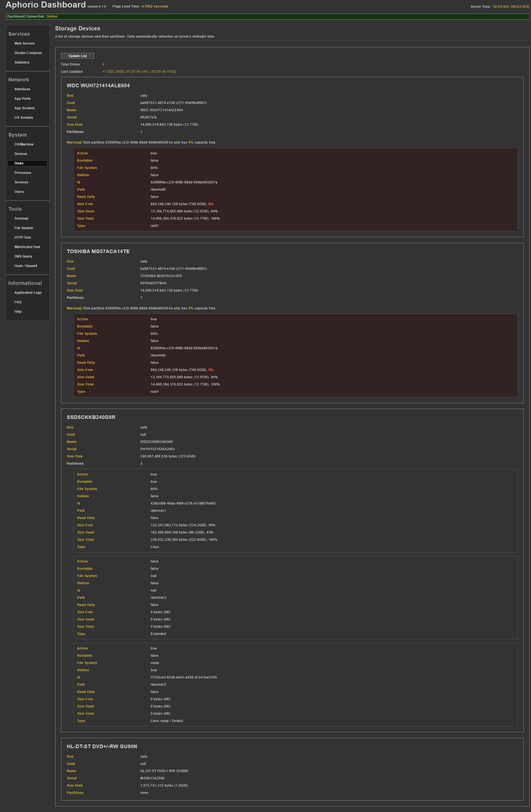Open Processes in System section
This screenshot has width=531, height=812.
(x=23, y=173)
